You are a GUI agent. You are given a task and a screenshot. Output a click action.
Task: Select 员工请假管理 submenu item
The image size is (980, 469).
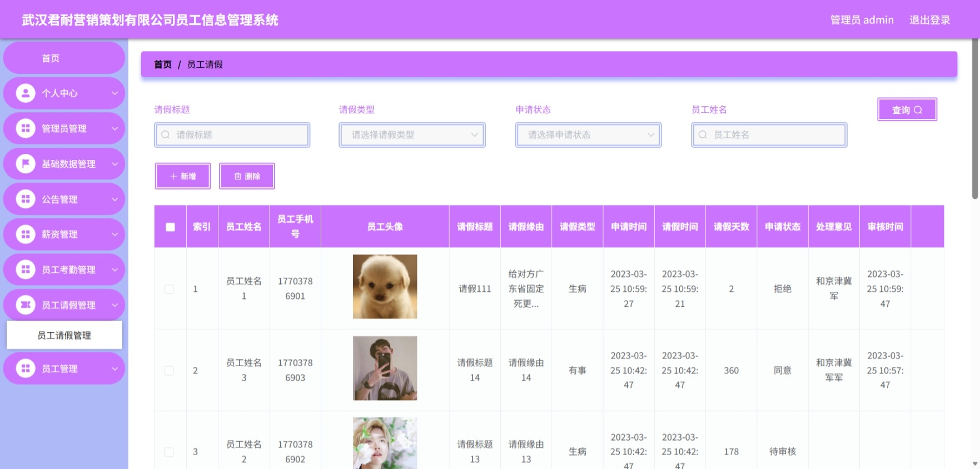(64, 335)
